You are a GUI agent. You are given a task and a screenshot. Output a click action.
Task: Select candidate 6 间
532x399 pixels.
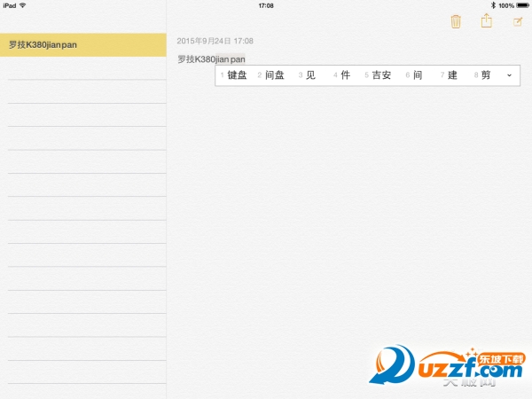[x=414, y=75]
